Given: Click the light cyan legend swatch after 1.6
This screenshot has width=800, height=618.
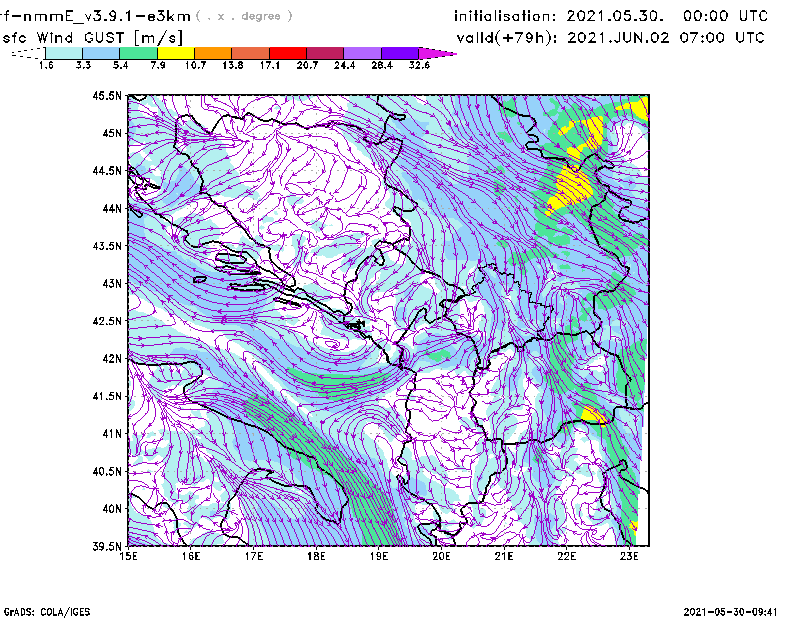Looking at the screenshot, I should tap(64, 53).
